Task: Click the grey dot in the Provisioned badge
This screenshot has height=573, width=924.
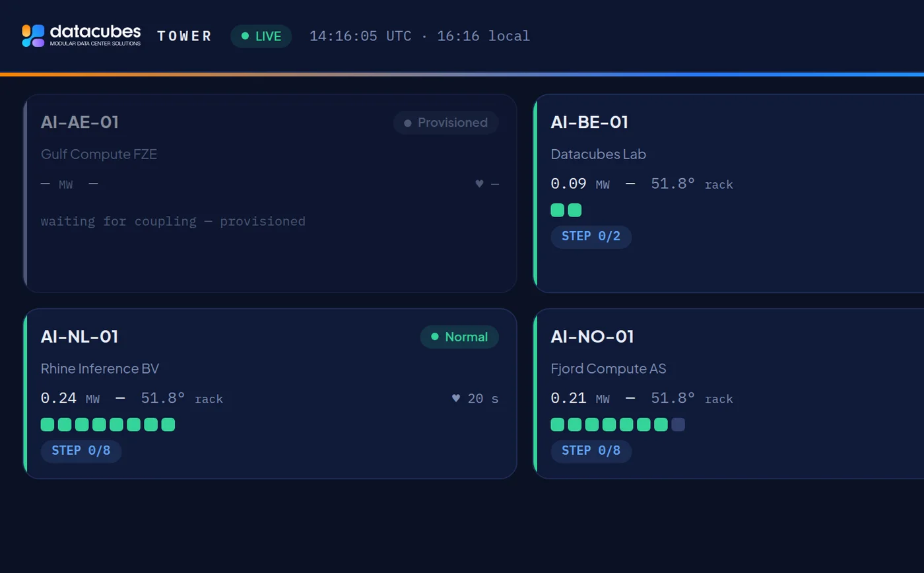Action: [x=408, y=123]
